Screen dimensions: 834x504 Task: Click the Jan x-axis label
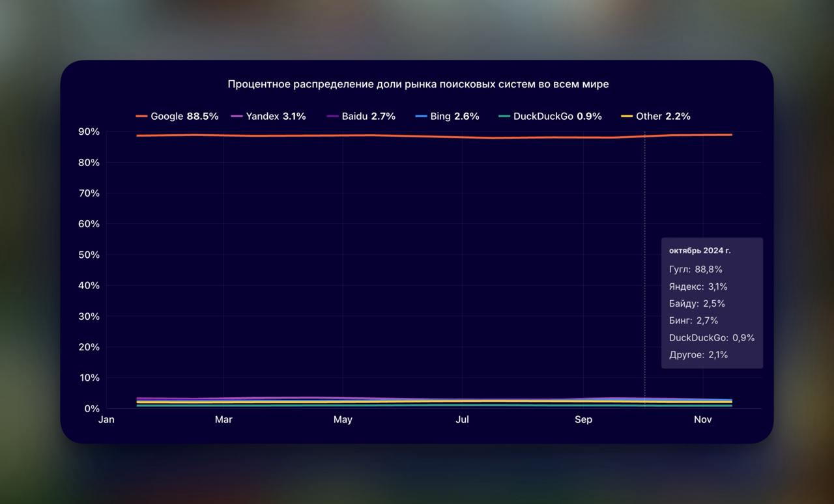coord(106,420)
